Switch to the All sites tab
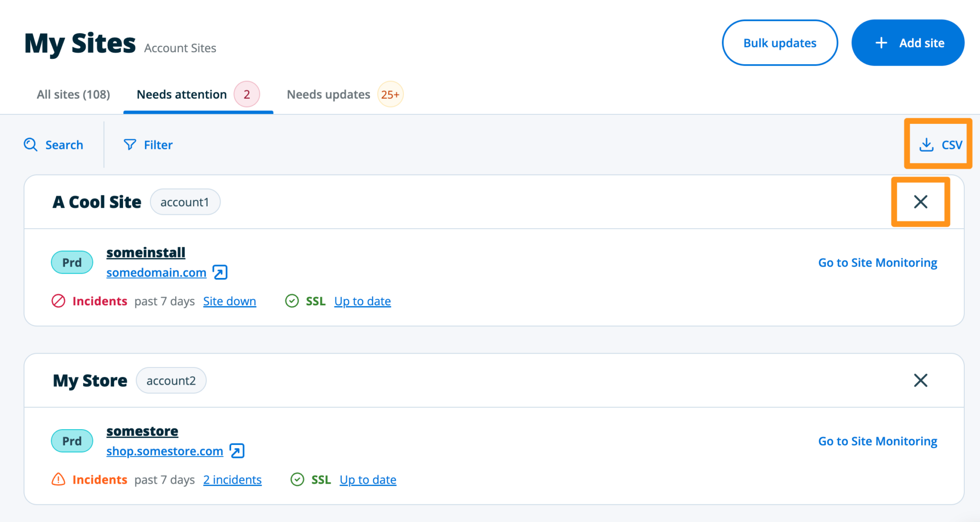This screenshot has width=980, height=522. (73, 94)
